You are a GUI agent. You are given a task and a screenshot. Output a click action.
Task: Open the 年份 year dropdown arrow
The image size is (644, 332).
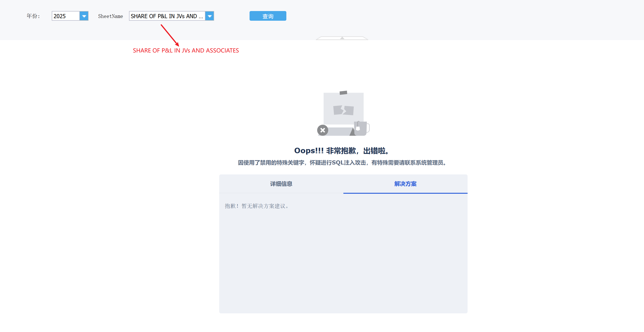click(x=84, y=16)
